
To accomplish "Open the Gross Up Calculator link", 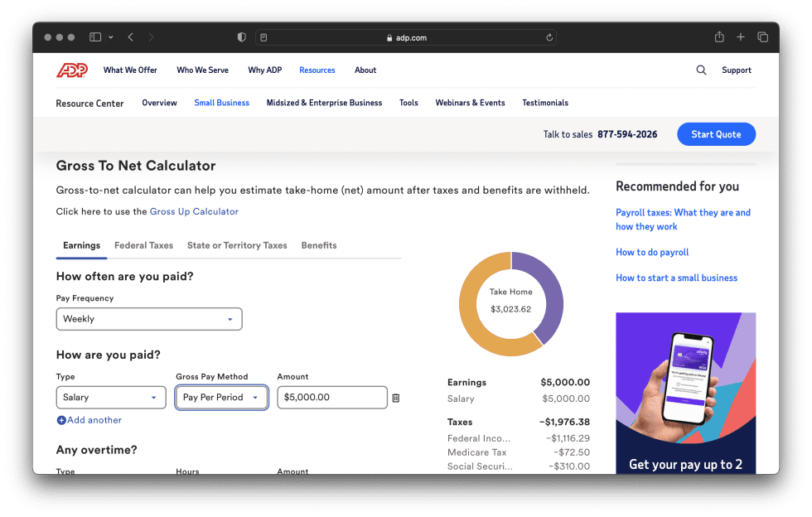I will pyautogui.click(x=194, y=211).
